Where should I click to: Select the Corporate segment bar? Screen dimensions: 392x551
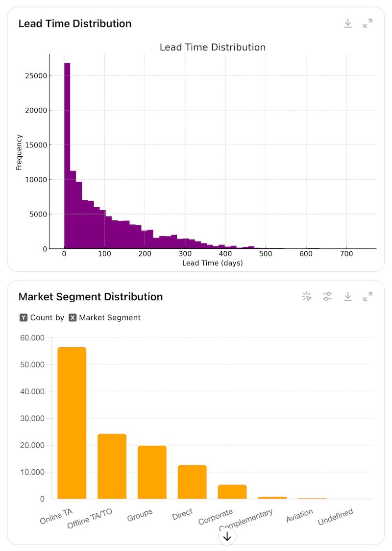click(232, 492)
